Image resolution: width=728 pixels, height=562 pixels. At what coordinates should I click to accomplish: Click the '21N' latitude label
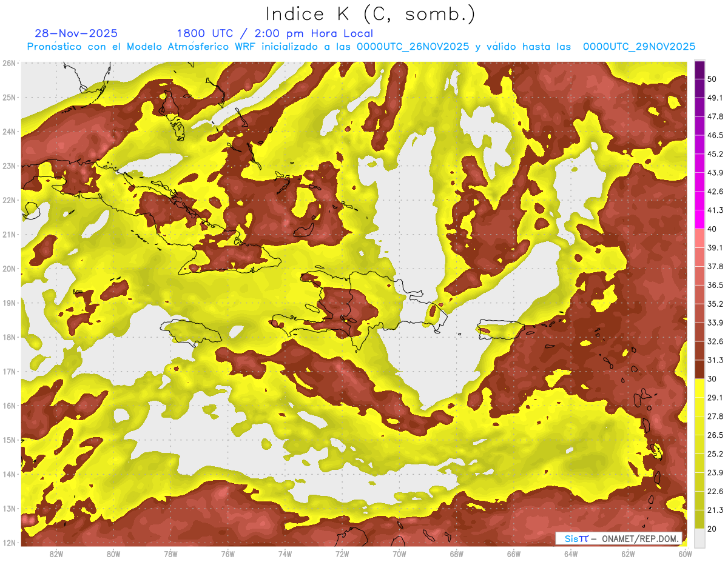9,234
